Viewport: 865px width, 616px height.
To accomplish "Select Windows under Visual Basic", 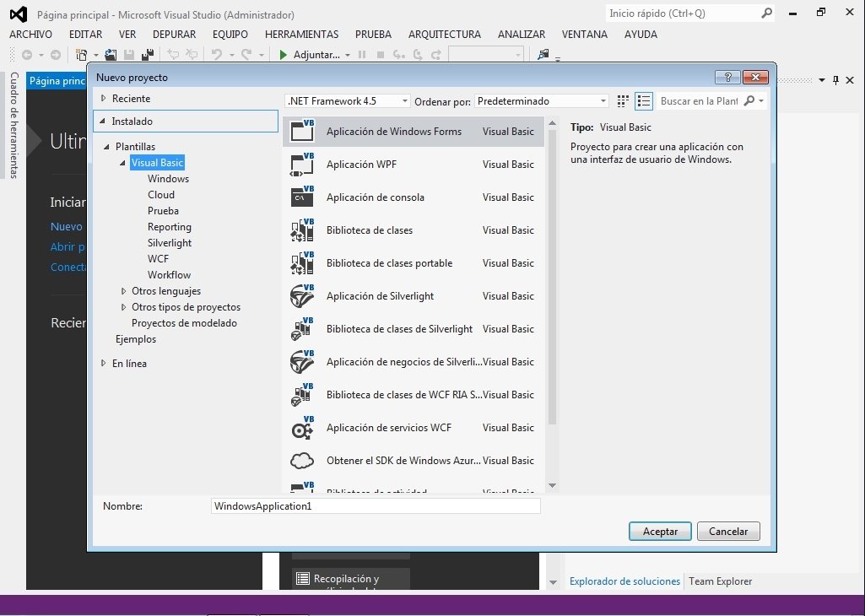I will click(x=168, y=179).
